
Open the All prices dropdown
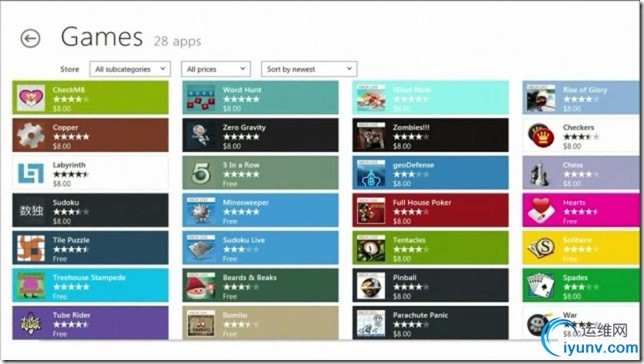pyautogui.click(x=216, y=69)
